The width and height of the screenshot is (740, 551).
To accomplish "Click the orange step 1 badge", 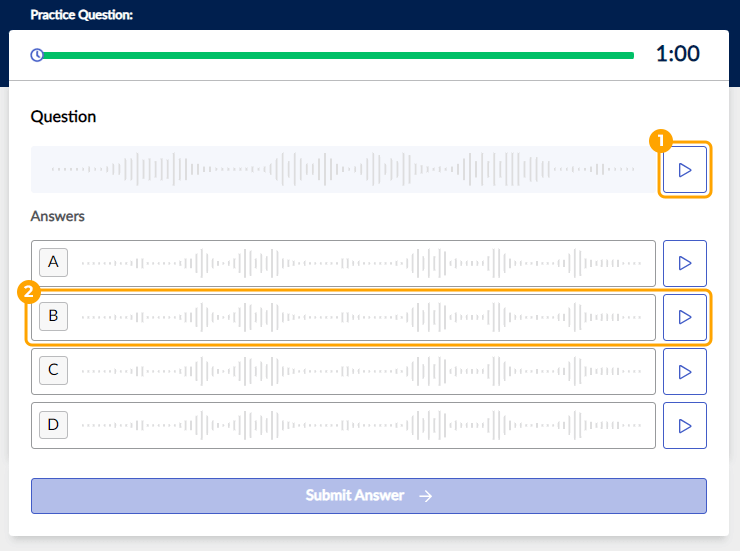I will 660,141.
